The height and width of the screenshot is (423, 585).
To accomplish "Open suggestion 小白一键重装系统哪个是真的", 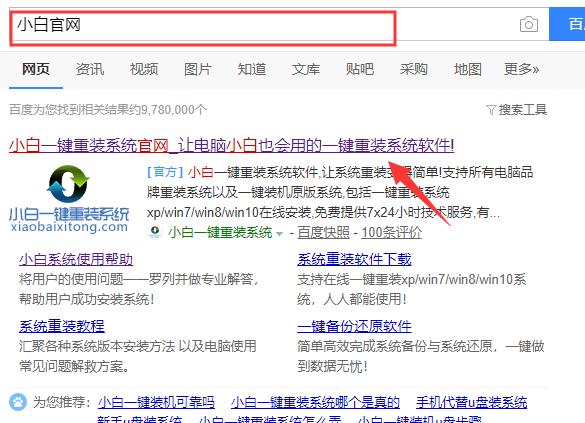I will click(315, 402).
